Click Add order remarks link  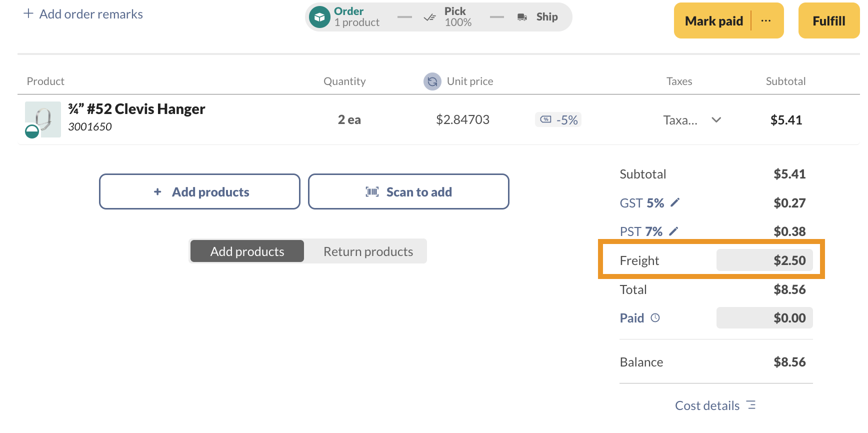(83, 14)
